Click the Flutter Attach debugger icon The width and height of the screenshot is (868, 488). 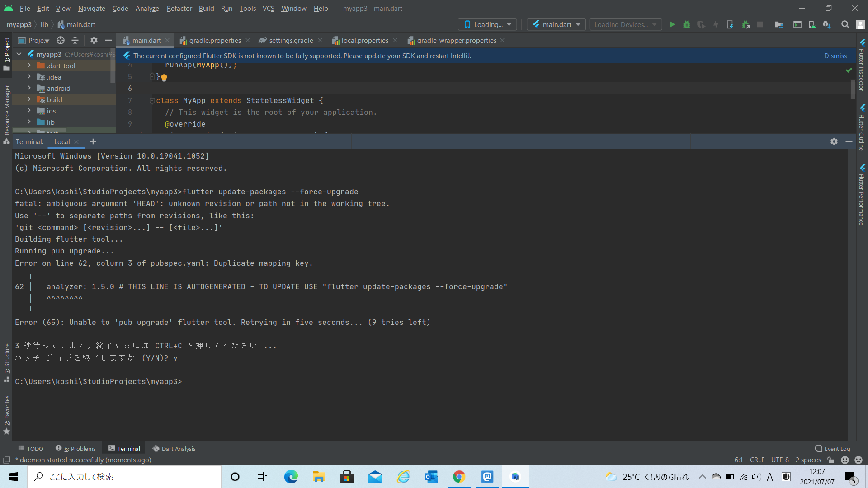point(746,24)
